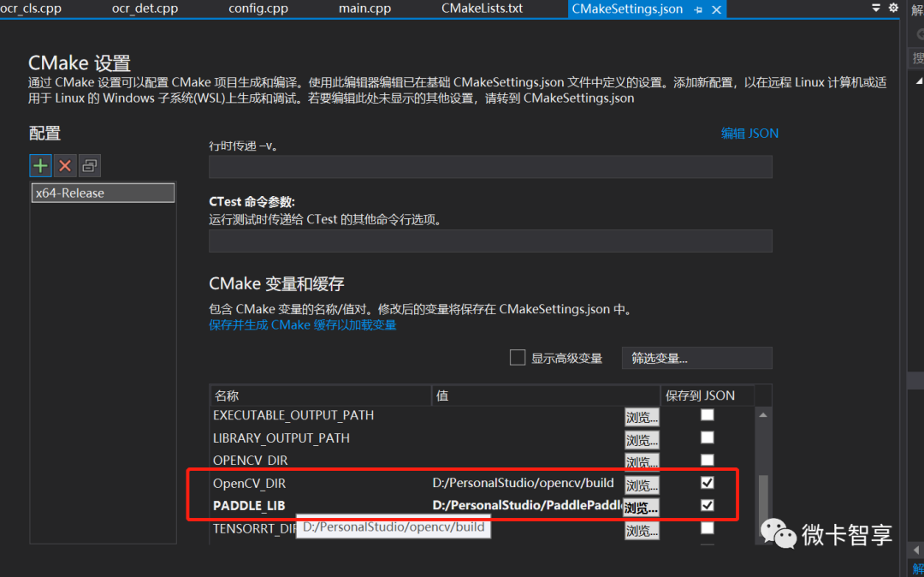Image resolution: width=924 pixels, height=577 pixels.
Task: Select the TENSORRT_DIR variable row name
Action: 254,529
